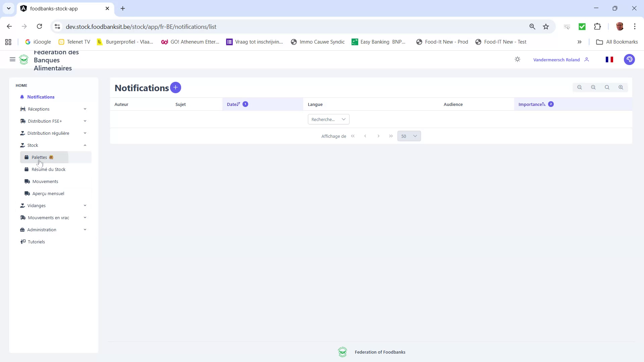
Task: Zoom in the table using the magnifier plus
Action: 621,87
